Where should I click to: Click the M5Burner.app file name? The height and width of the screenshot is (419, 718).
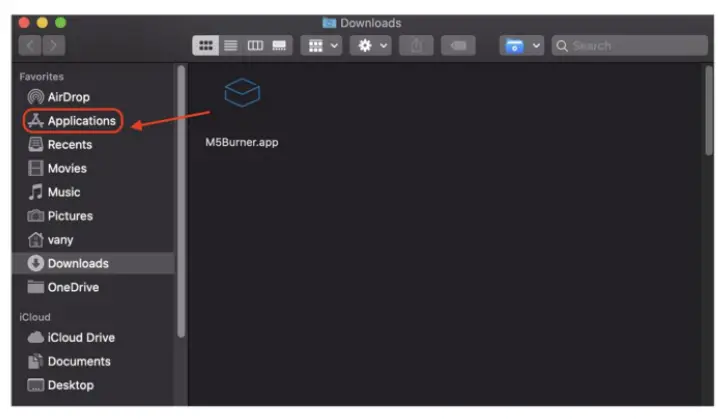tap(242, 142)
